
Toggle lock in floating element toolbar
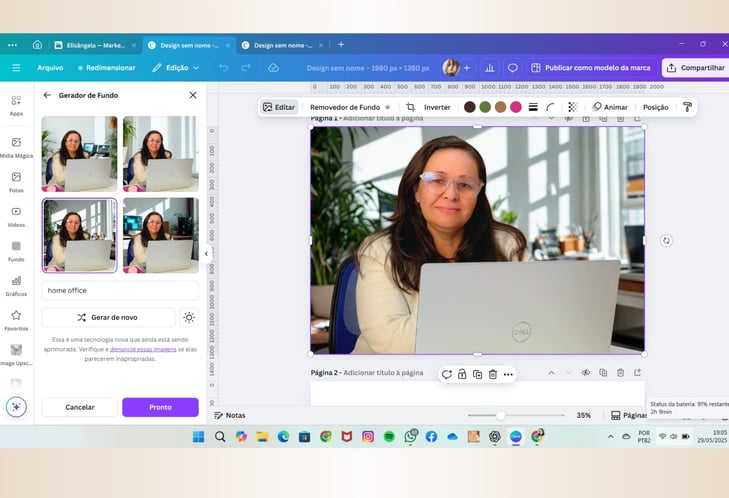click(462, 374)
